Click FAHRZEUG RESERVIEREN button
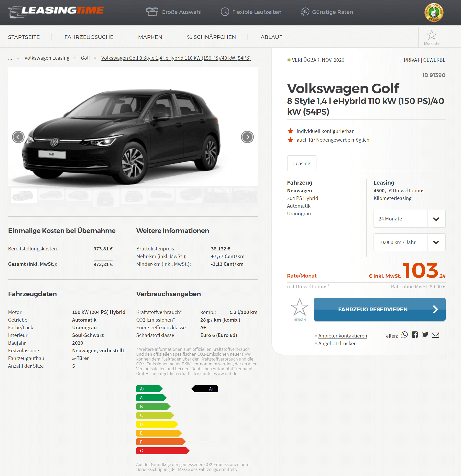 [x=379, y=309]
